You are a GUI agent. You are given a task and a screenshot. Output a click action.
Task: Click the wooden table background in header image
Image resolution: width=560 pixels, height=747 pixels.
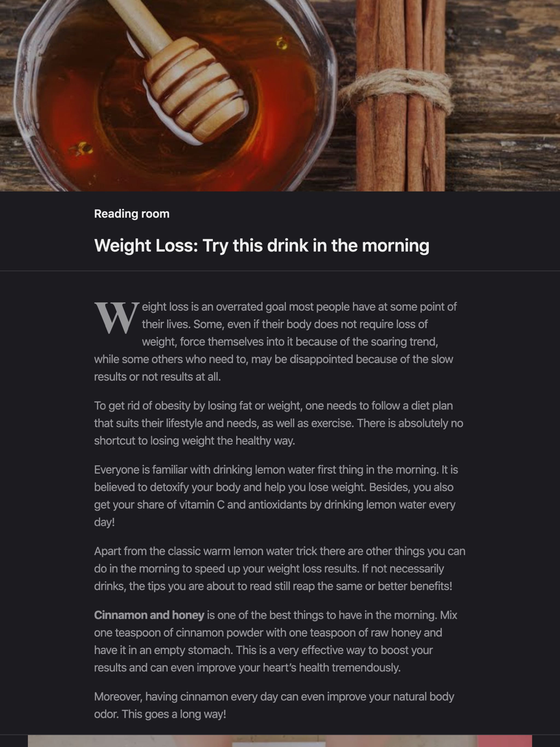504,84
